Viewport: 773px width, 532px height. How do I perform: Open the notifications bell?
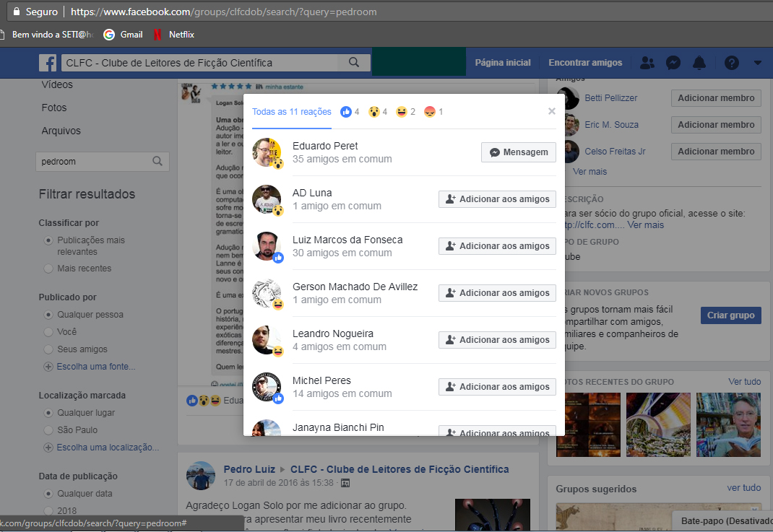click(x=699, y=63)
